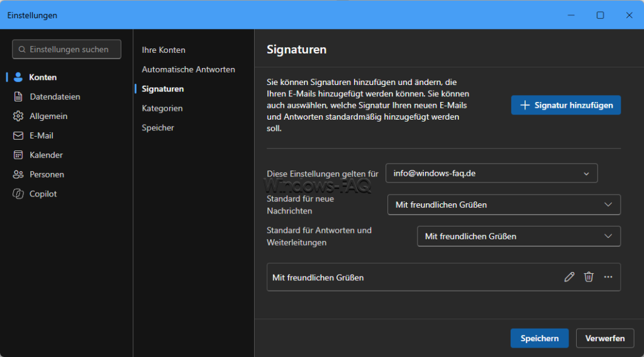Expand Standard für neue Nachrichten dropdown
The width and height of the screenshot is (644, 357).
504,205
